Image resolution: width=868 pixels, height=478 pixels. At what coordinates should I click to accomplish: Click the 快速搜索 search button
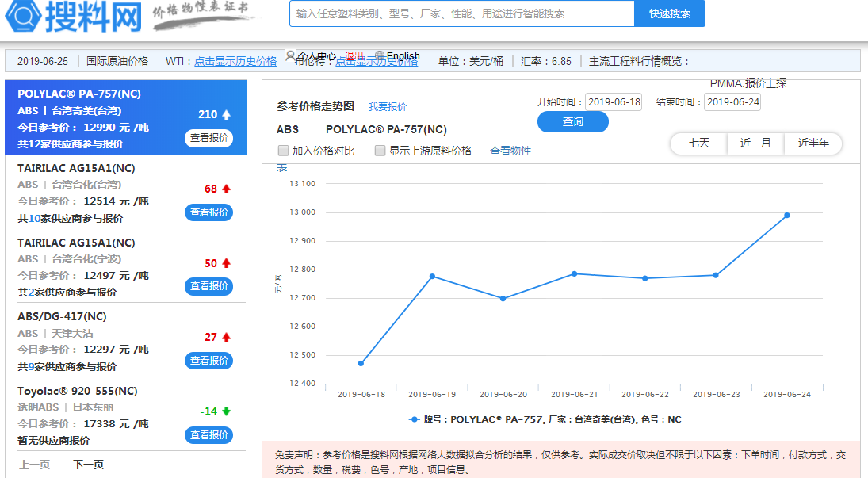tap(669, 13)
